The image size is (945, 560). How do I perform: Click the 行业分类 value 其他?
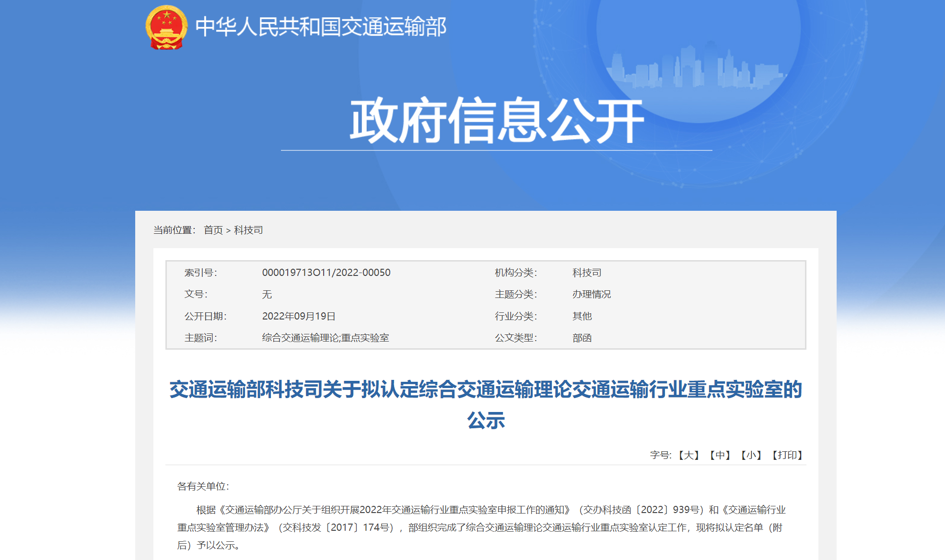pos(582,316)
